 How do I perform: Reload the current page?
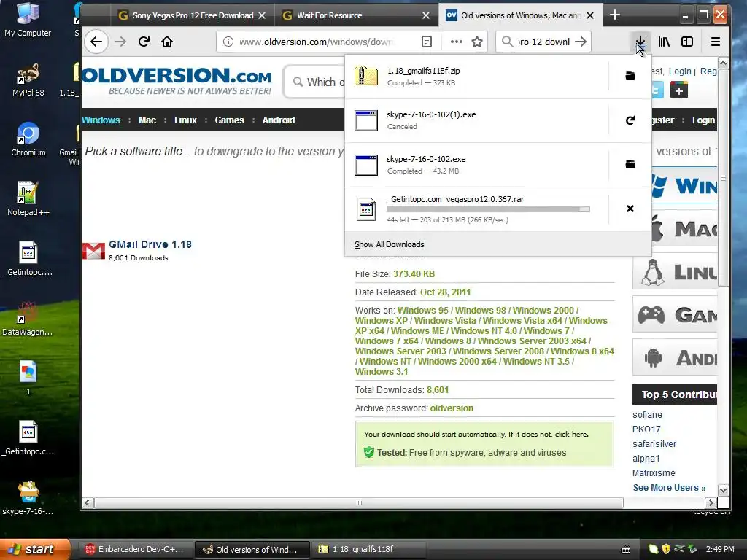[144, 42]
